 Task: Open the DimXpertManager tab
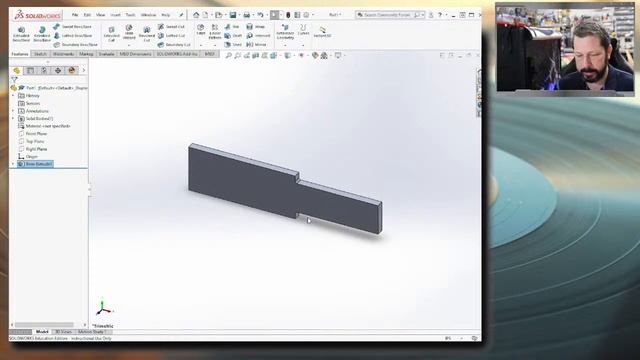pos(58,71)
